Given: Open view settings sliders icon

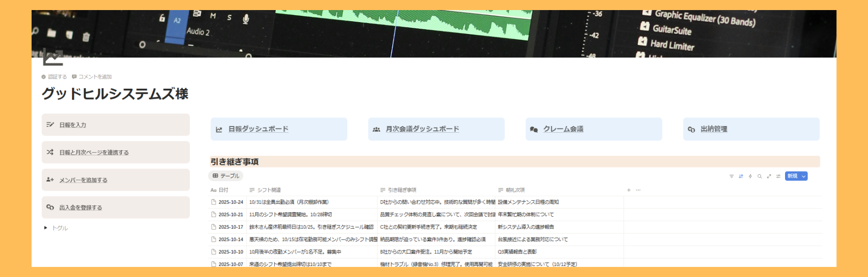Looking at the screenshot, I should [778, 176].
